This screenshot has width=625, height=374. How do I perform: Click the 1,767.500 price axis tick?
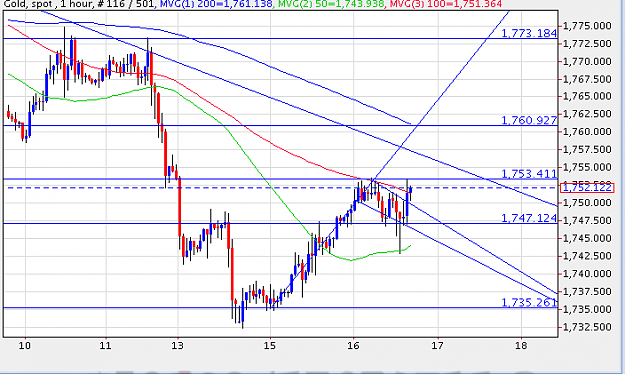(x=587, y=79)
